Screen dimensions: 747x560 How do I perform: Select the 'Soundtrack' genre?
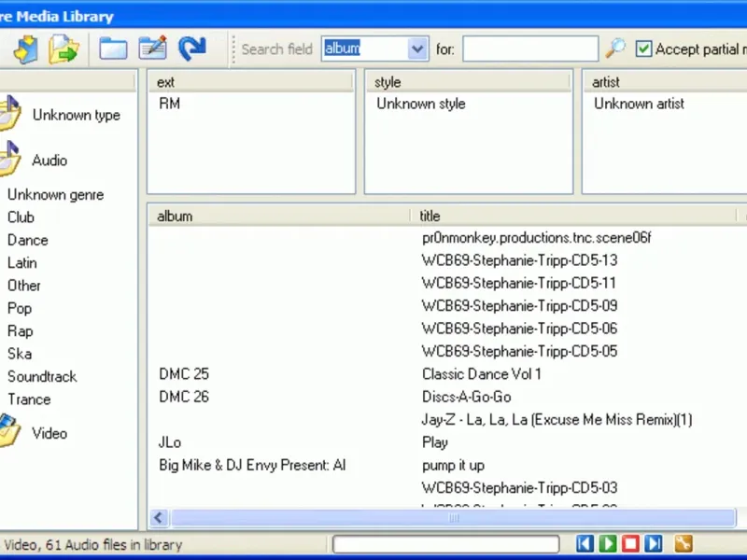tap(42, 377)
